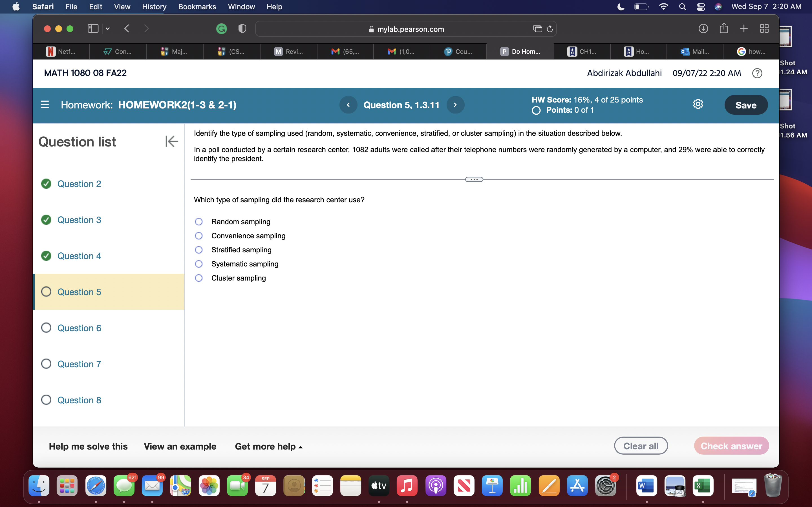This screenshot has width=812, height=507.
Task: Collapse the Question list panel
Action: click(x=171, y=141)
